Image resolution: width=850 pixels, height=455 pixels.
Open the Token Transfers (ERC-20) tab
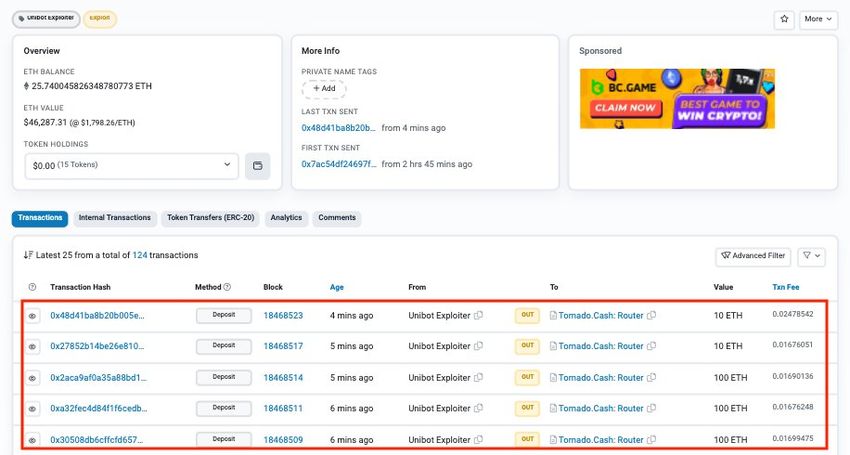coord(210,218)
